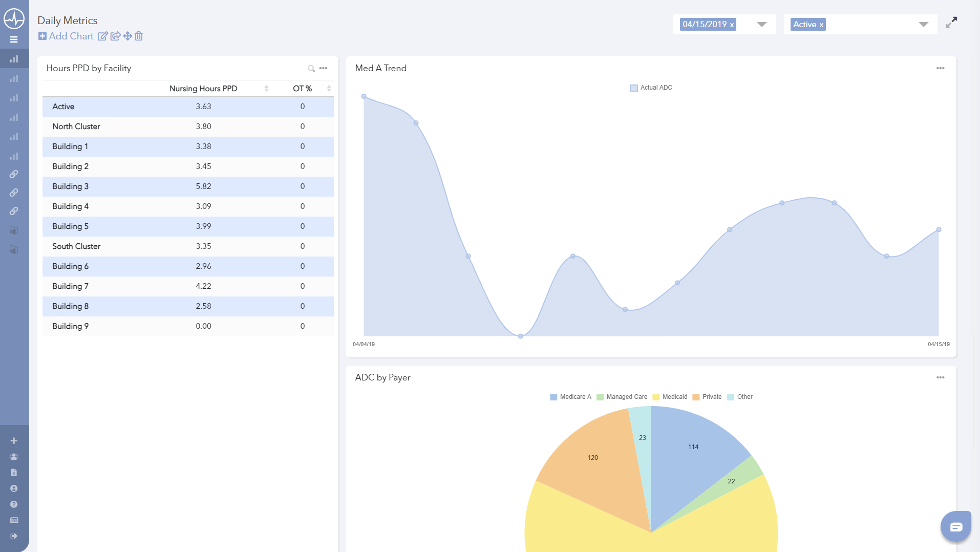Sort by OT % column arrows

coord(329,89)
